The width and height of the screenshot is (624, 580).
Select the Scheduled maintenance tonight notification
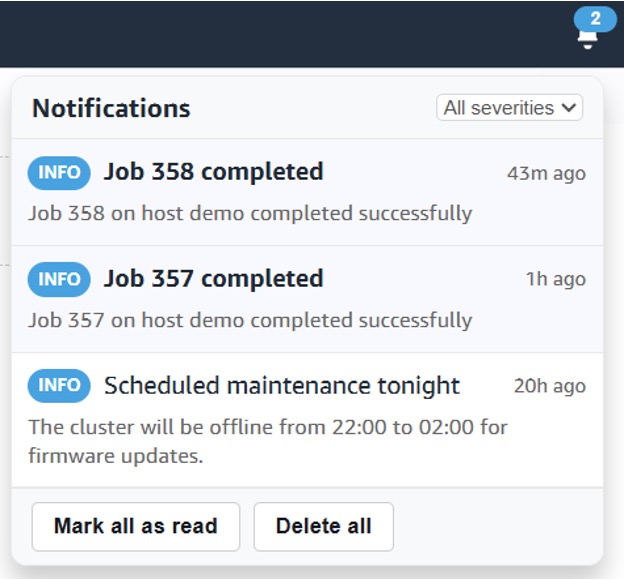tap(282, 386)
